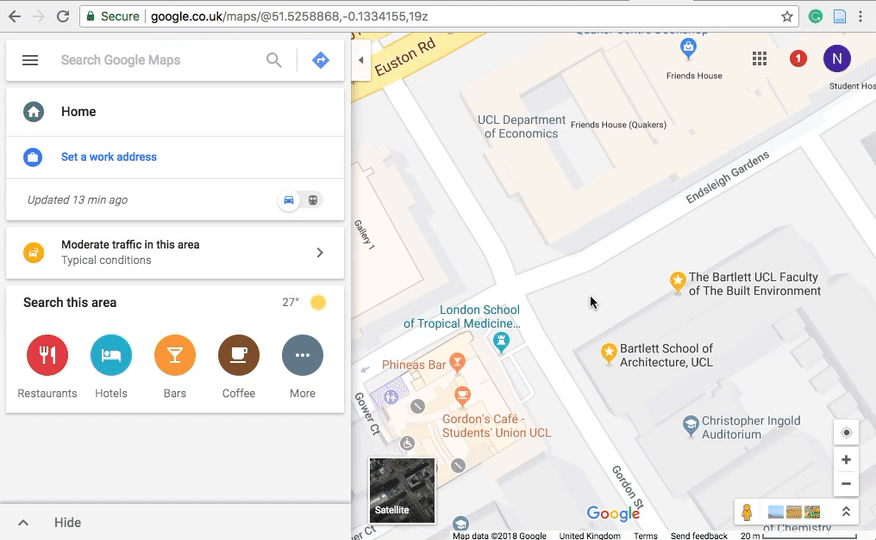The width and height of the screenshot is (876, 540).
Task: Click the Terms link
Action: [x=645, y=536]
